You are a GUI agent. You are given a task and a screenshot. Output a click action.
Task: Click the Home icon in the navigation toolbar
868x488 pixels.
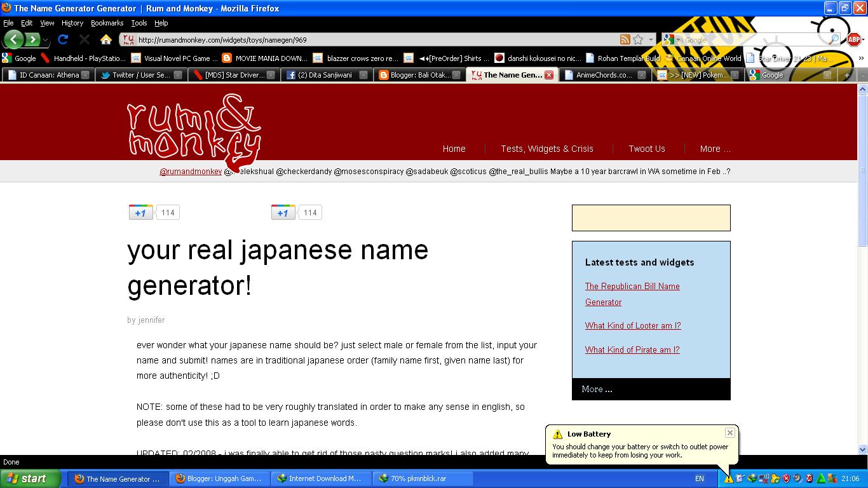coord(106,38)
